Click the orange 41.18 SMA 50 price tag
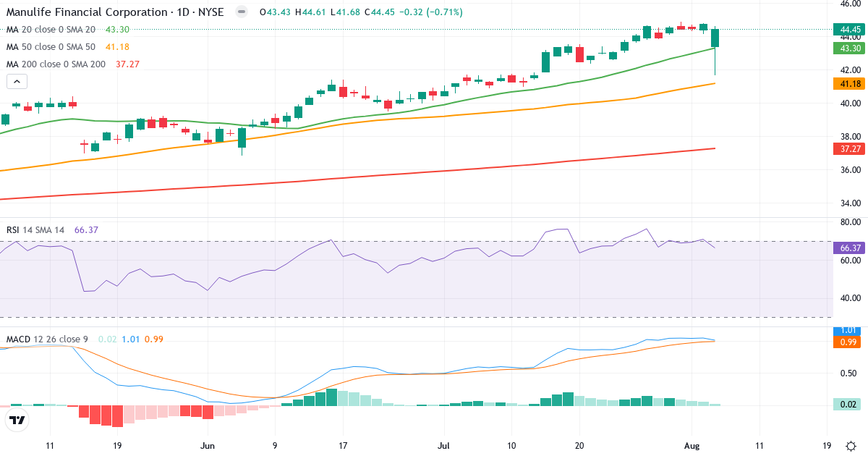Screen dimensions: 868x456 click(848, 84)
